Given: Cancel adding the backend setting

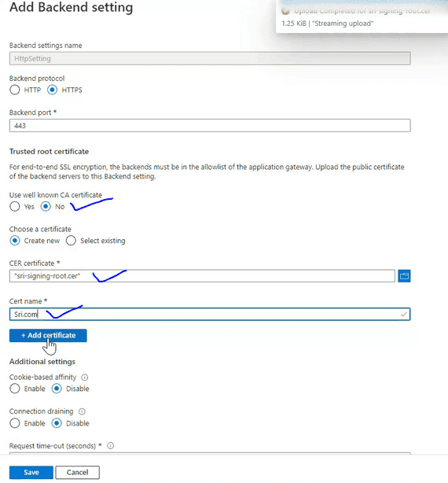Looking at the screenshot, I should point(78,472).
